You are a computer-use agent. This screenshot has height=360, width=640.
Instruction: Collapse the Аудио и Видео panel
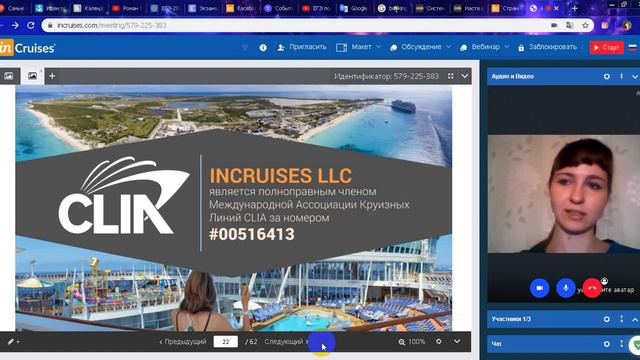click(x=635, y=76)
